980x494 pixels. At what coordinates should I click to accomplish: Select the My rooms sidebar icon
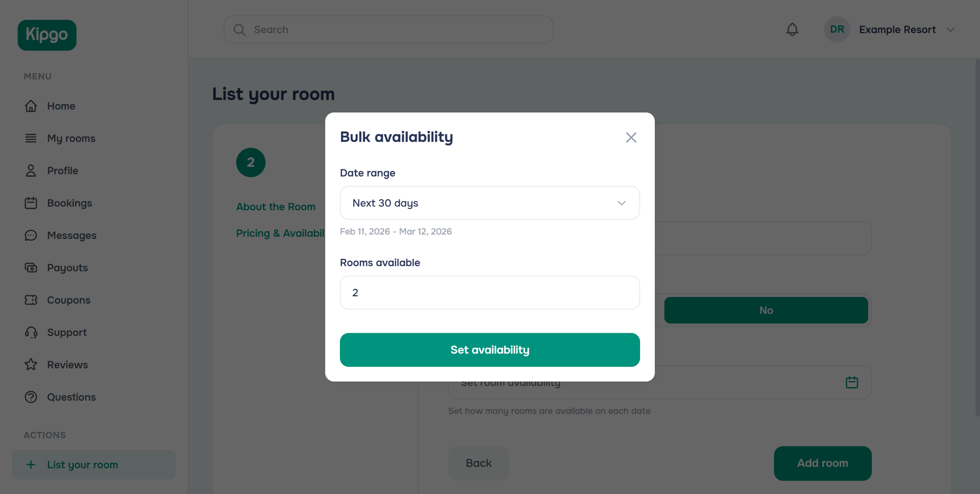coord(31,138)
